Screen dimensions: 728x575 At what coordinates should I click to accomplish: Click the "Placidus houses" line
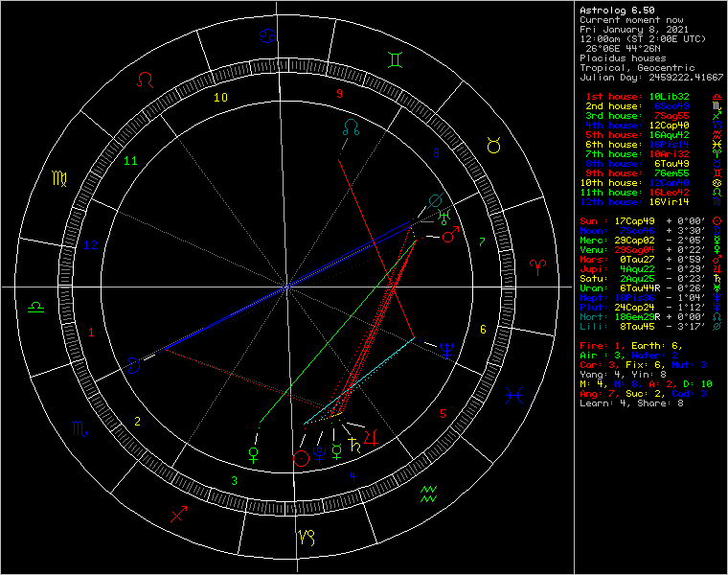tap(623, 58)
